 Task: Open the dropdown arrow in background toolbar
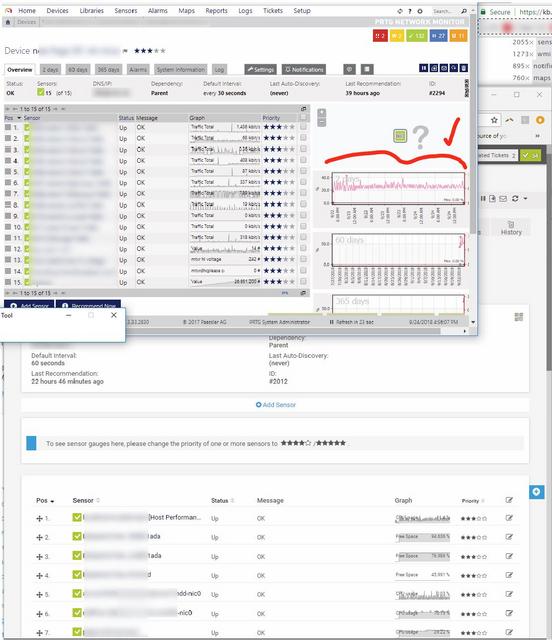point(525,198)
